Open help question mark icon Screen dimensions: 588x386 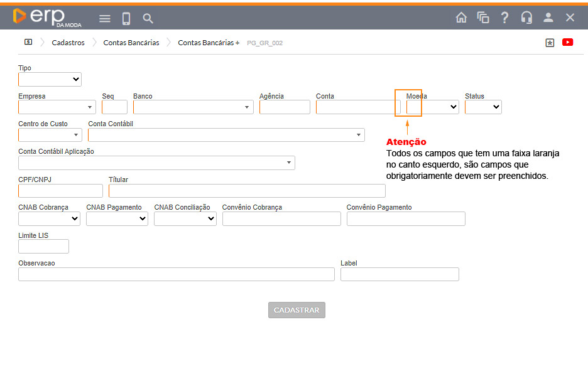click(504, 18)
